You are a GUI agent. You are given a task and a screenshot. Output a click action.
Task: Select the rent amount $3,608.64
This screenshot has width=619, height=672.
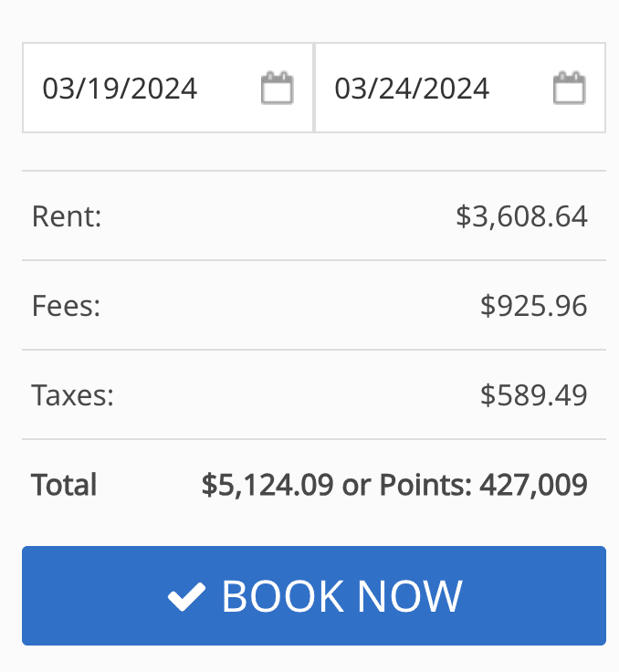[x=521, y=216]
